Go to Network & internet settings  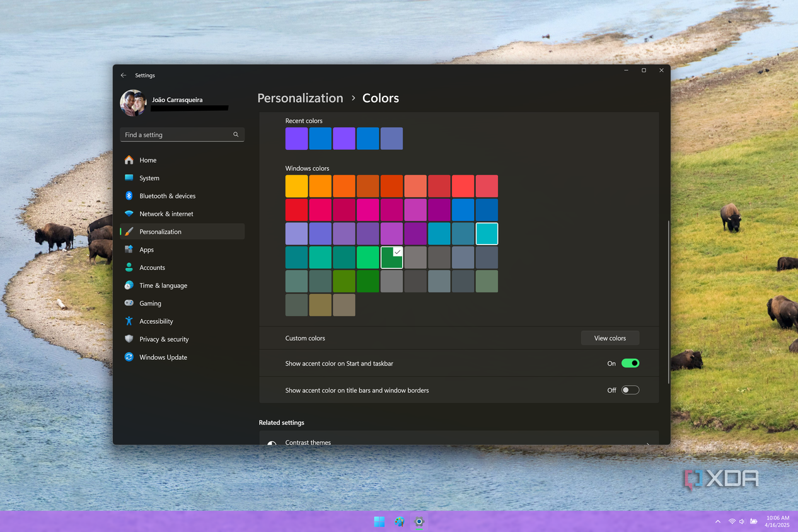[166, 214]
